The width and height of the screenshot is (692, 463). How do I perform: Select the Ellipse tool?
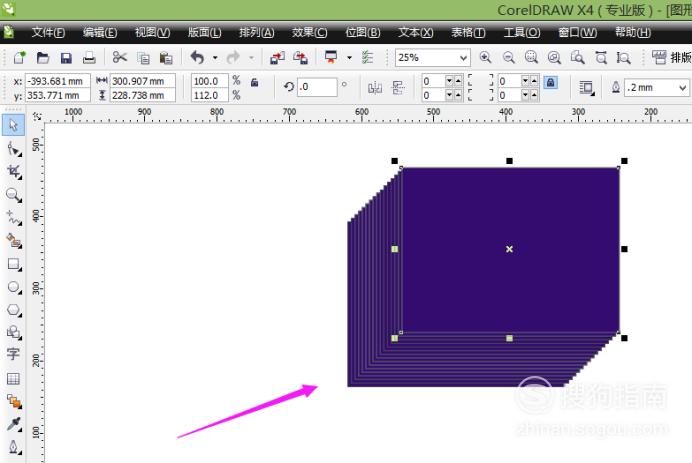tap(14, 287)
